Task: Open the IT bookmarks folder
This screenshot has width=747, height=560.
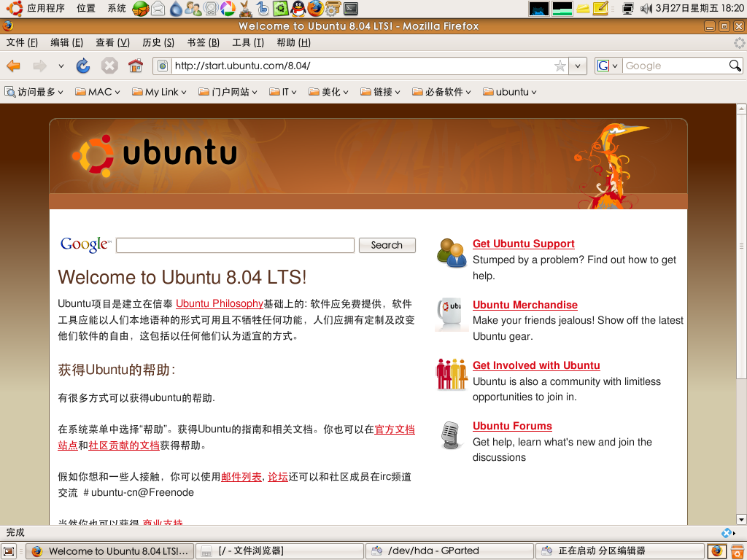Action: (282, 92)
